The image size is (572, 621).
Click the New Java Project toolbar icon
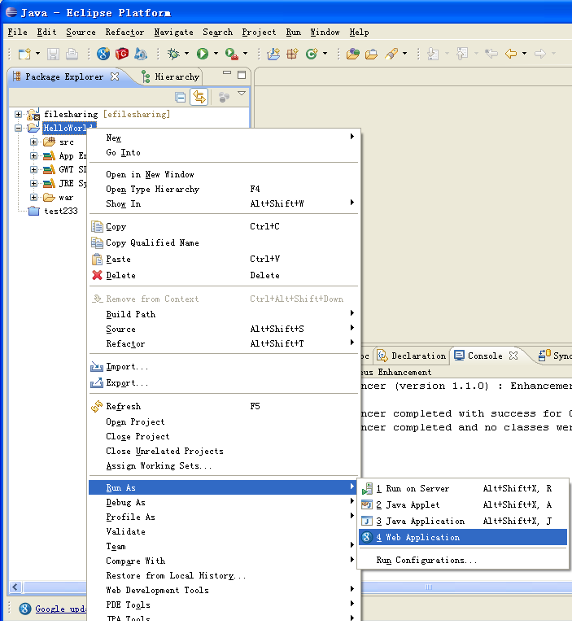coord(273,53)
